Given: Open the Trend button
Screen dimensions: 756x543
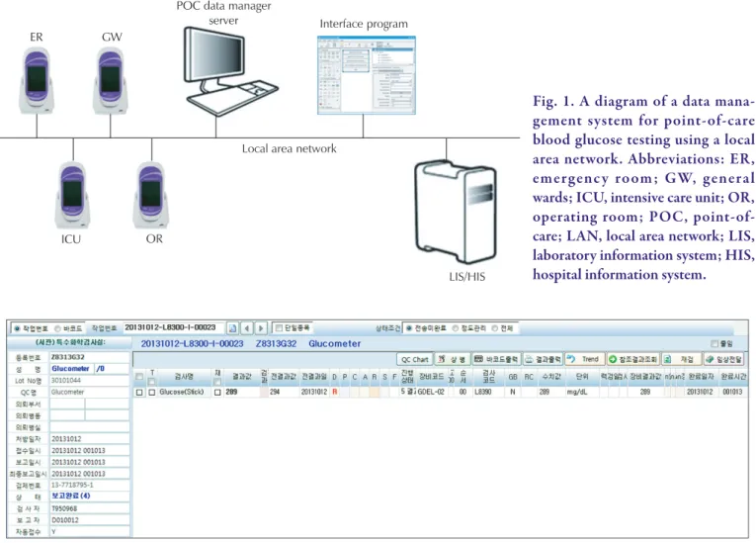Looking at the screenshot, I should click(584, 359).
